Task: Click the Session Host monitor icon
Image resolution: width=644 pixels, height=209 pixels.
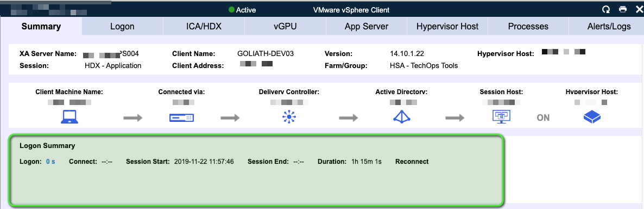Action: (x=501, y=117)
